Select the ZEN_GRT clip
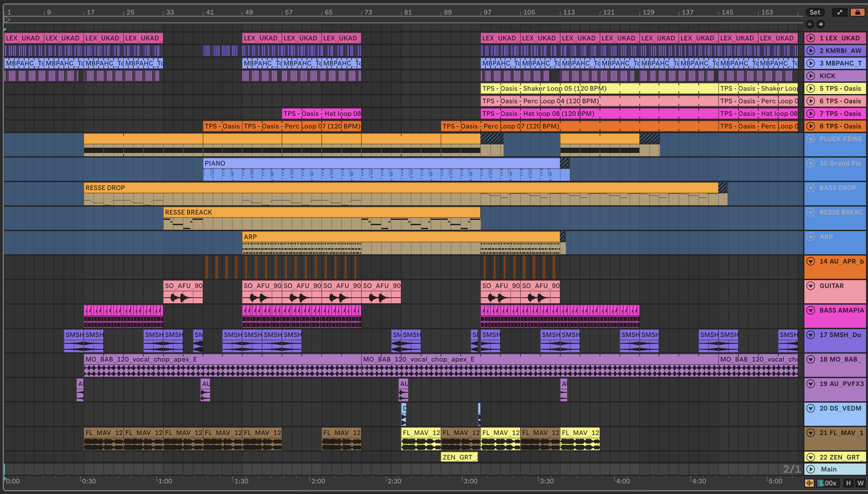868x494 pixels. point(459,457)
